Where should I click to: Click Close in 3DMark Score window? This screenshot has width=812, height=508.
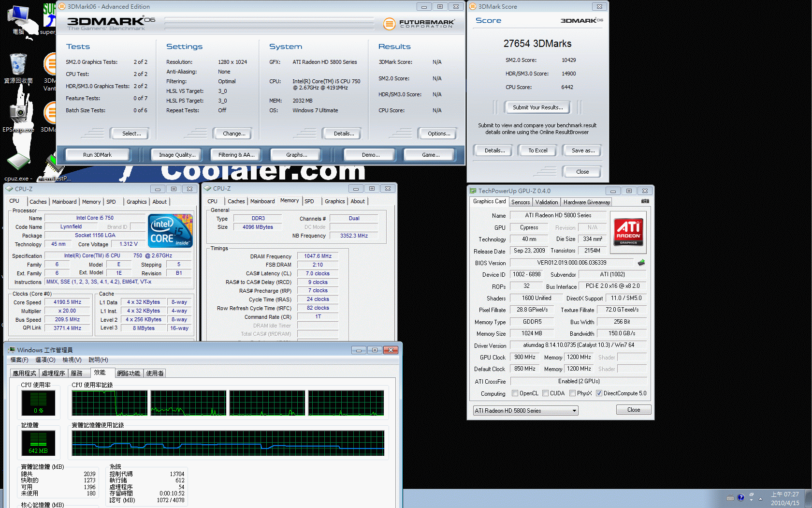[582, 172]
